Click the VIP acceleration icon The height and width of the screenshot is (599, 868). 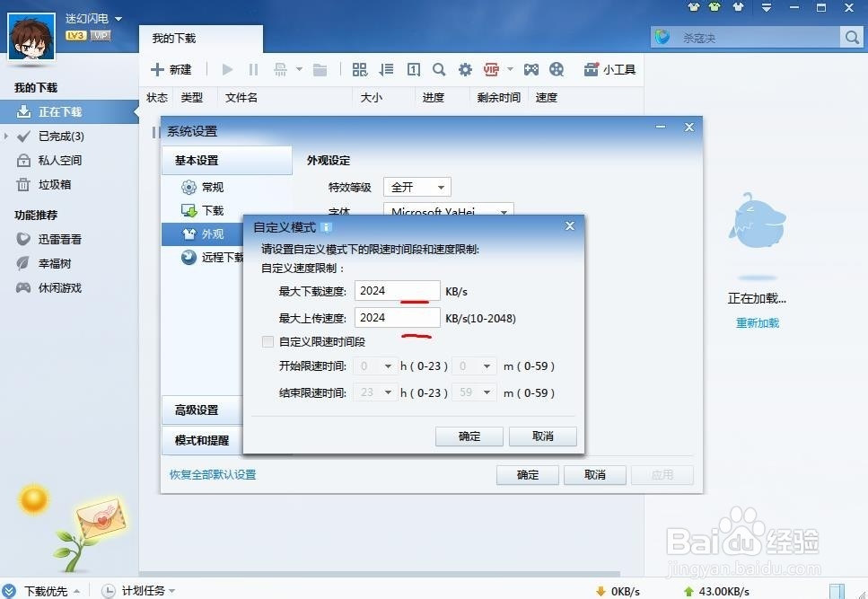491,69
